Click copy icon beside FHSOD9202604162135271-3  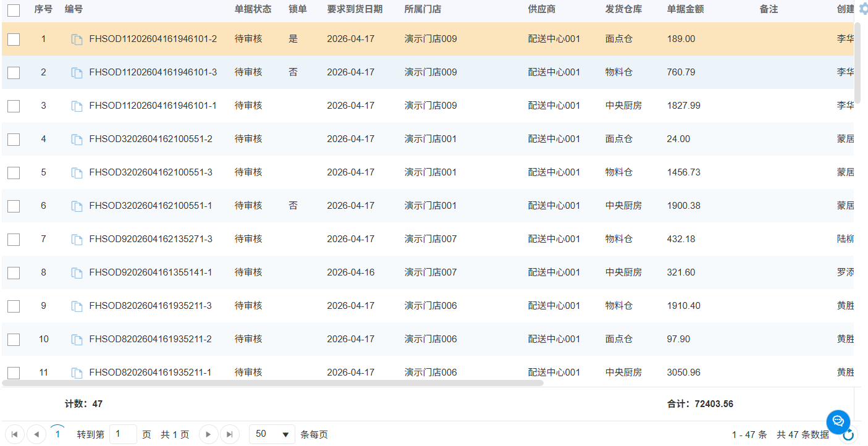[77, 240]
